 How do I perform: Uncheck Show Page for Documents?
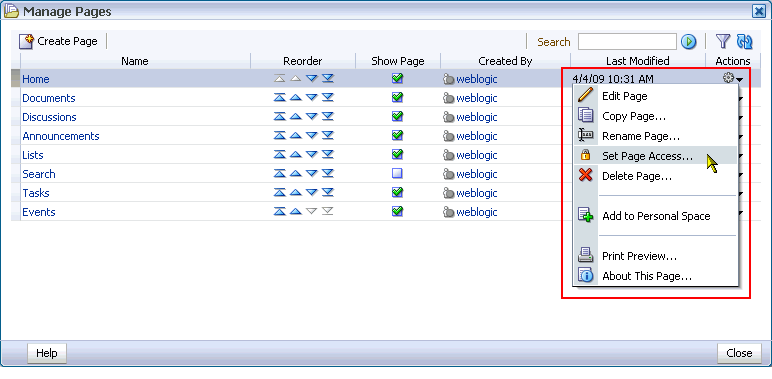point(397,97)
